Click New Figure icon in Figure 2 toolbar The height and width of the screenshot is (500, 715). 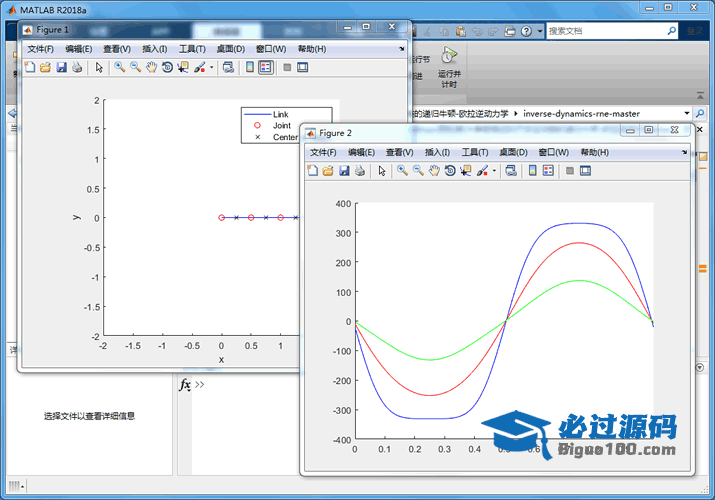tap(312, 171)
